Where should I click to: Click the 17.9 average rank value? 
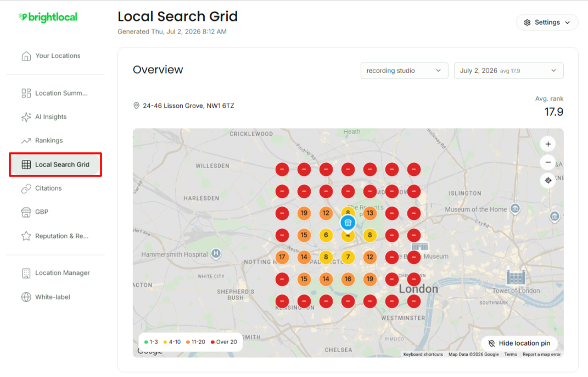553,112
